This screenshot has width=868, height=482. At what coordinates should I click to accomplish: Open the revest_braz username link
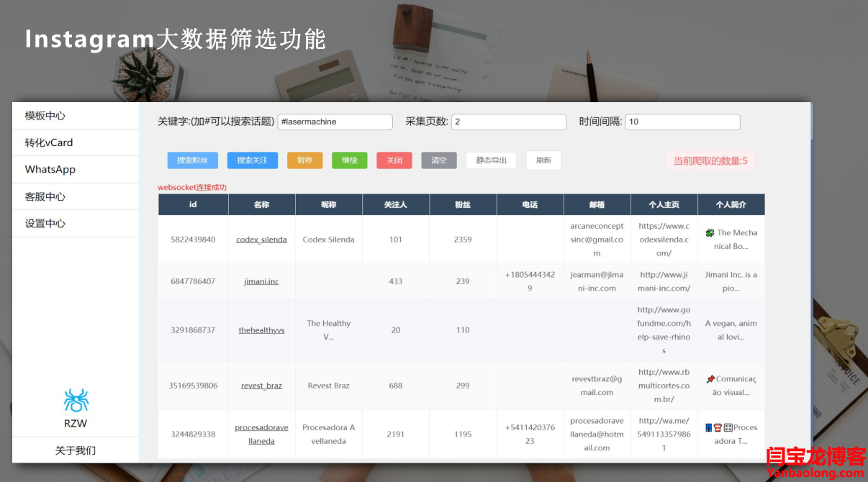pyautogui.click(x=261, y=386)
